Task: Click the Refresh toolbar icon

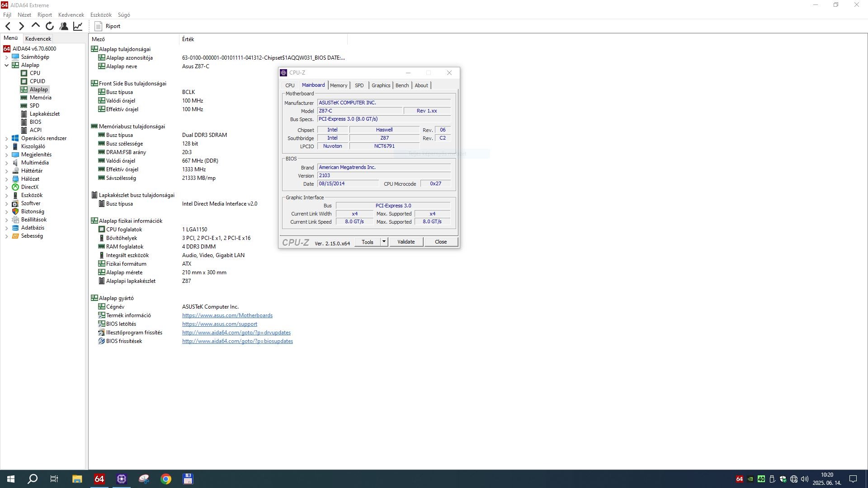Action: 50,26
